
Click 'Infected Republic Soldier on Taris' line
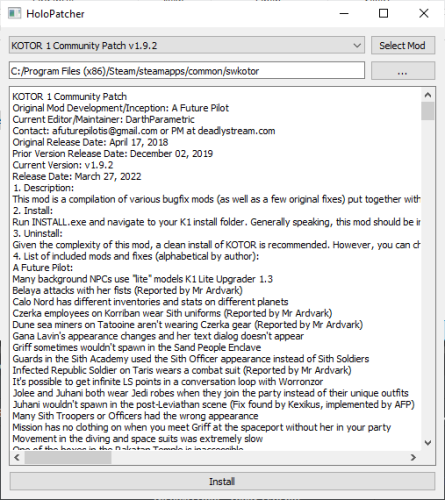point(182,370)
